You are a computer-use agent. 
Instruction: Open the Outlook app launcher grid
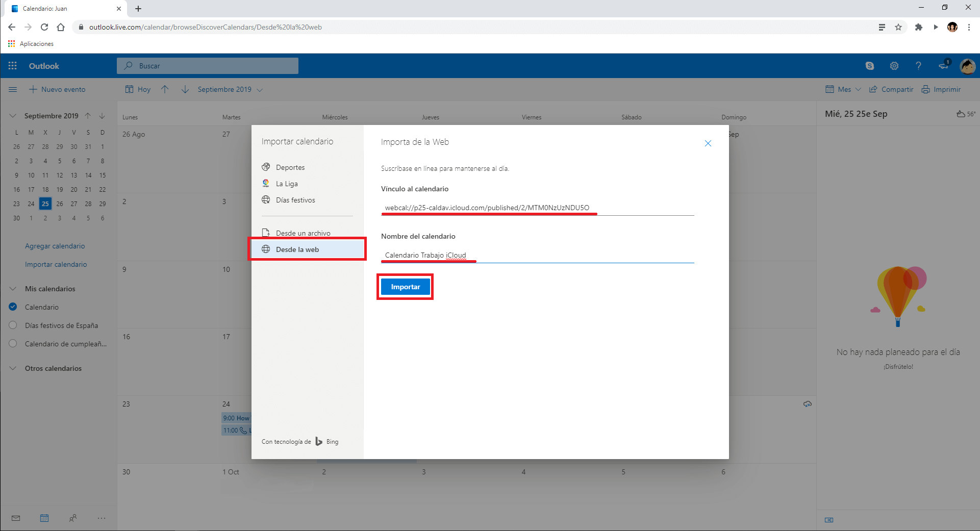pos(13,66)
